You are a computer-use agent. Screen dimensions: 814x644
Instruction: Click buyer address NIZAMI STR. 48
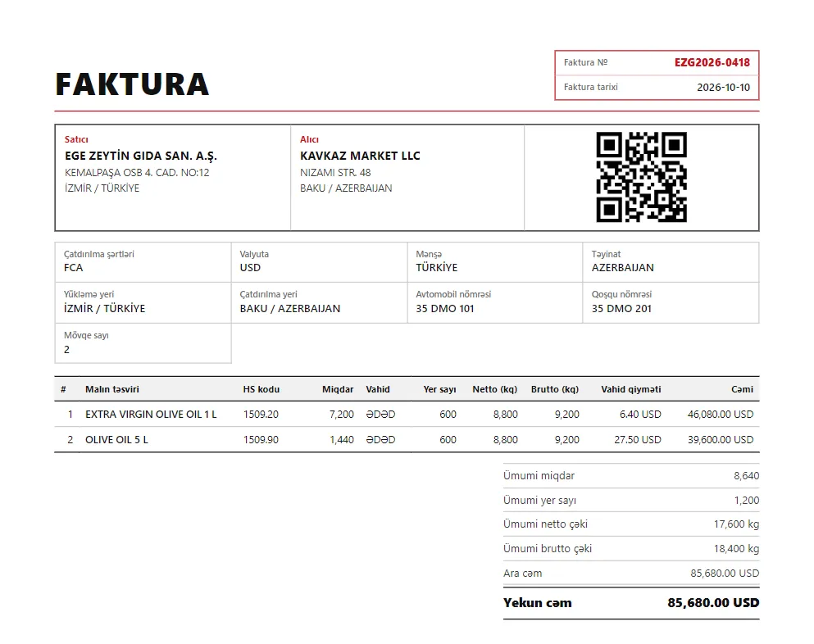pyautogui.click(x=335, y=172)
